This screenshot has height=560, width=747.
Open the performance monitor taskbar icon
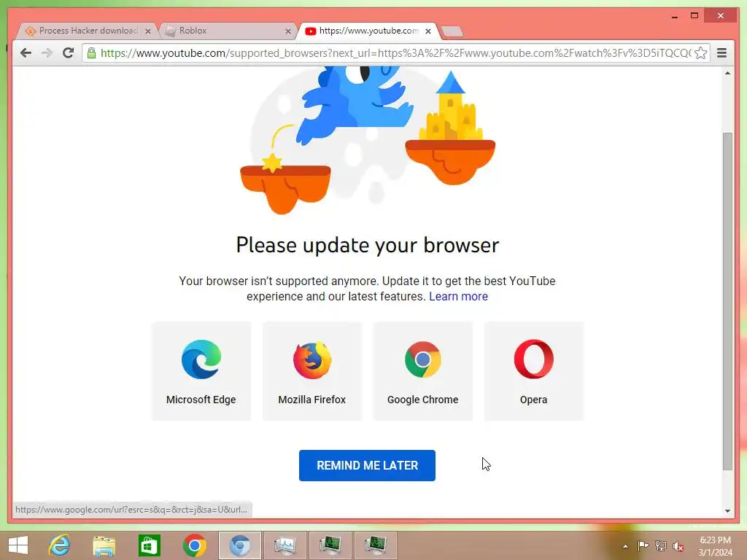click(285, 545)
